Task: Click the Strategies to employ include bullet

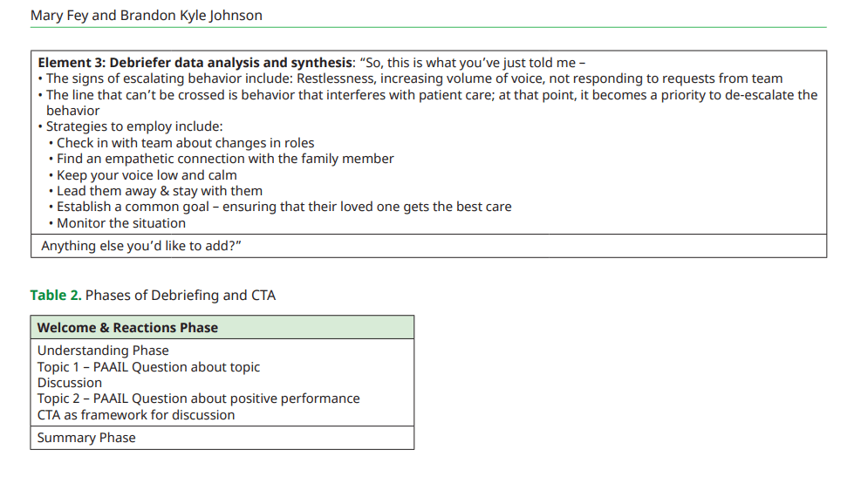Action: tap(134, 126)
